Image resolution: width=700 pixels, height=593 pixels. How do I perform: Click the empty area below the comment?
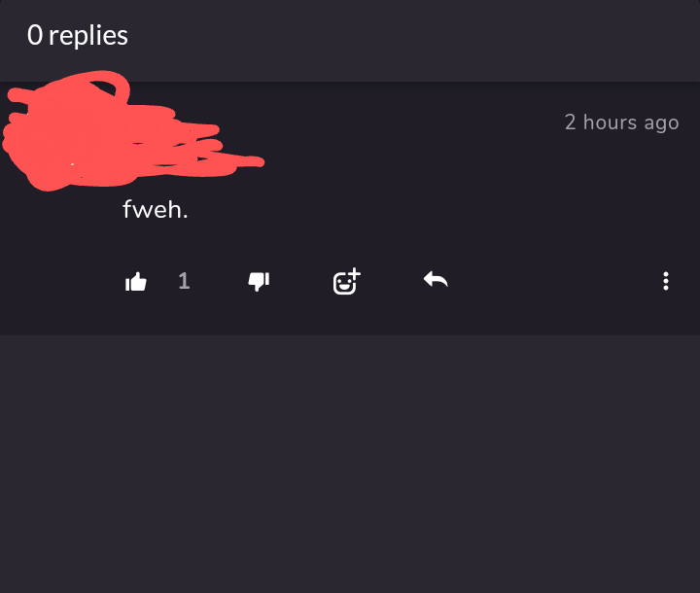coord(350,457)
